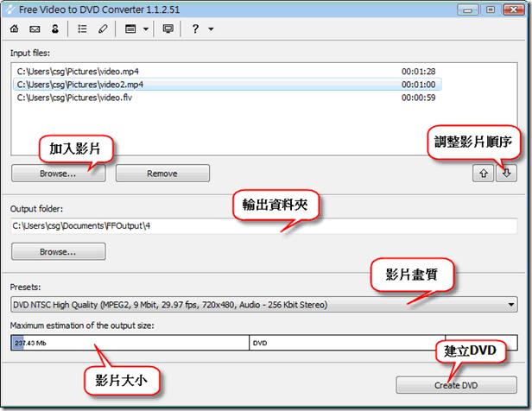Move selected video down with arrow
Image resolution: width=532 pixels, height=411 pixels.
click(507, 174)
